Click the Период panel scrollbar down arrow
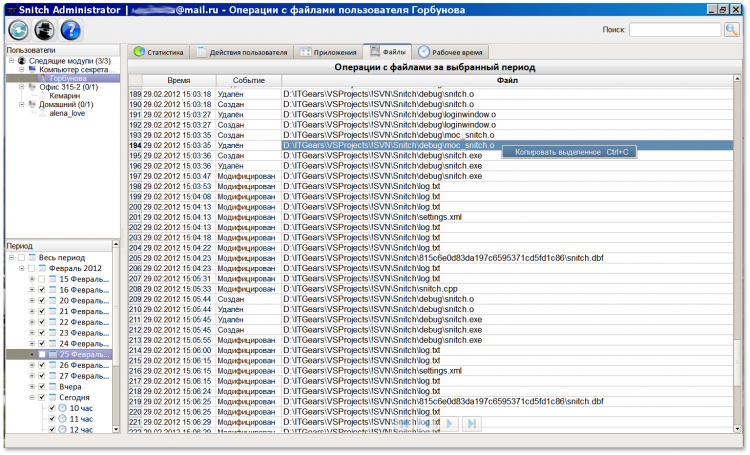750x455 pixels. pos(116,429)
